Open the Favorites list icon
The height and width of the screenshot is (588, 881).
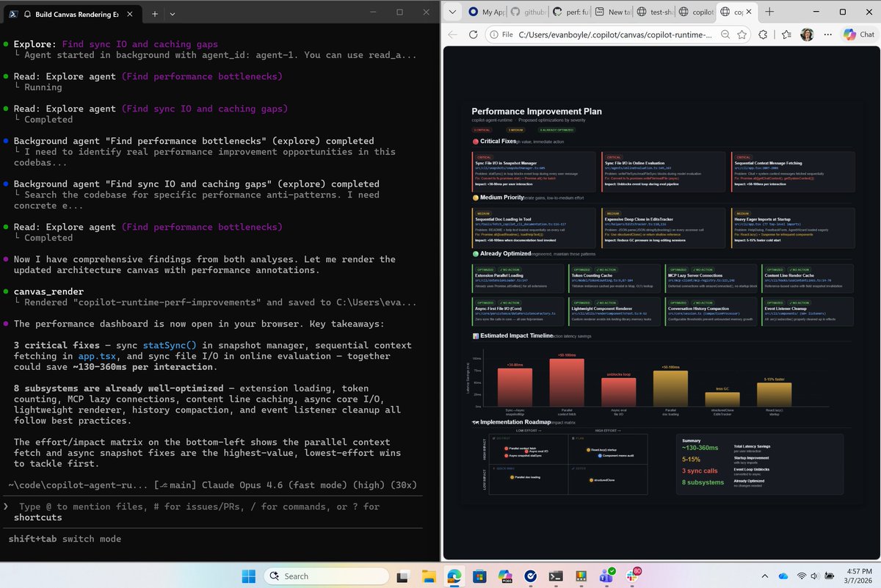point(787,35)
